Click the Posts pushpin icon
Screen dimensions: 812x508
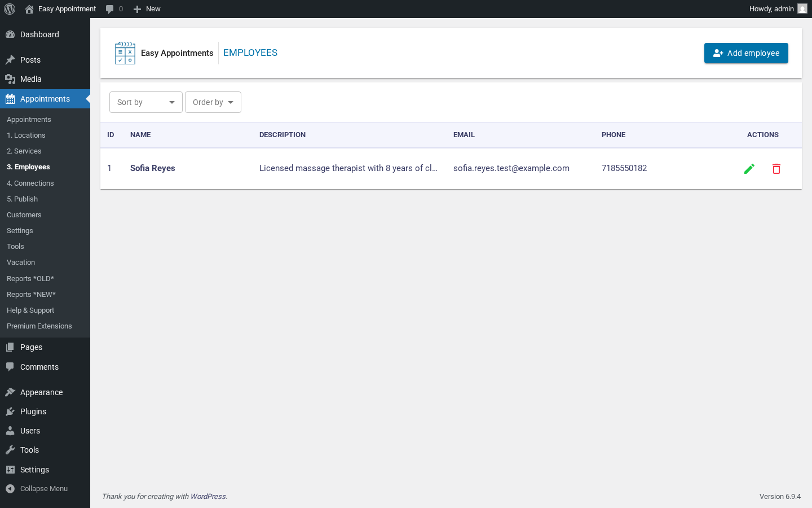(x=10, y=60)
